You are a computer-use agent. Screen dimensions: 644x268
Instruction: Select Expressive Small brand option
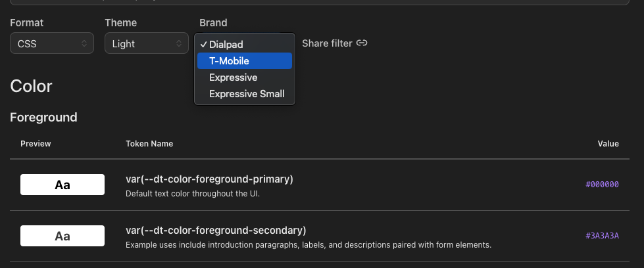point(244,93)
